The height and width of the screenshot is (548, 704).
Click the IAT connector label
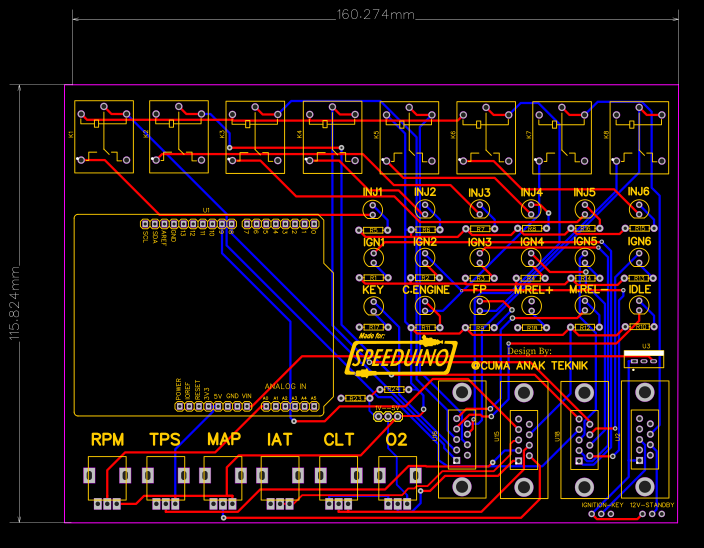(279, 440)
